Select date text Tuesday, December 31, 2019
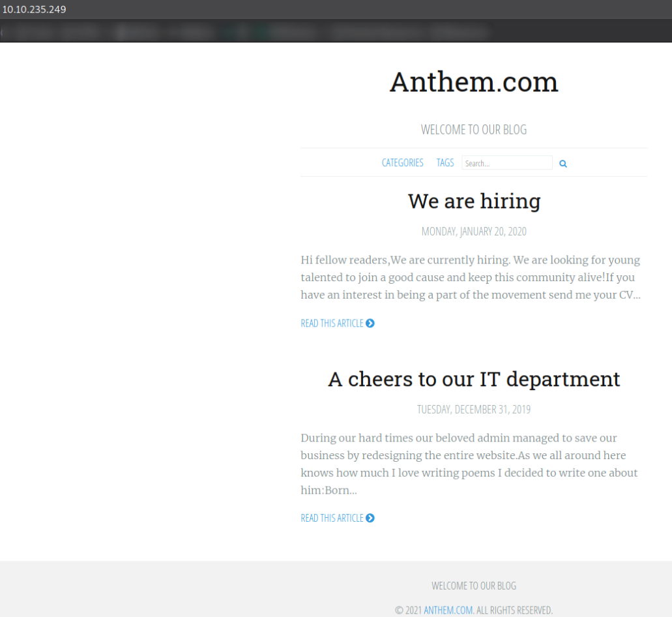 474,410
